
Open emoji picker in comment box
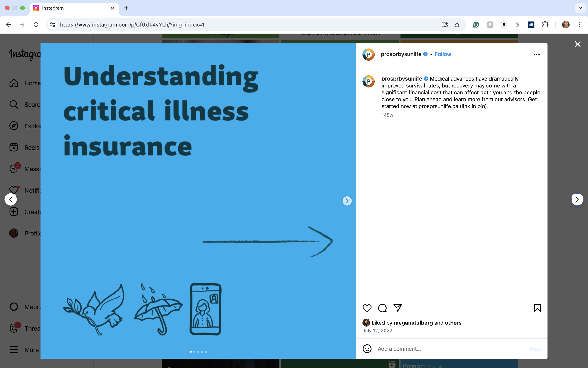367,349
